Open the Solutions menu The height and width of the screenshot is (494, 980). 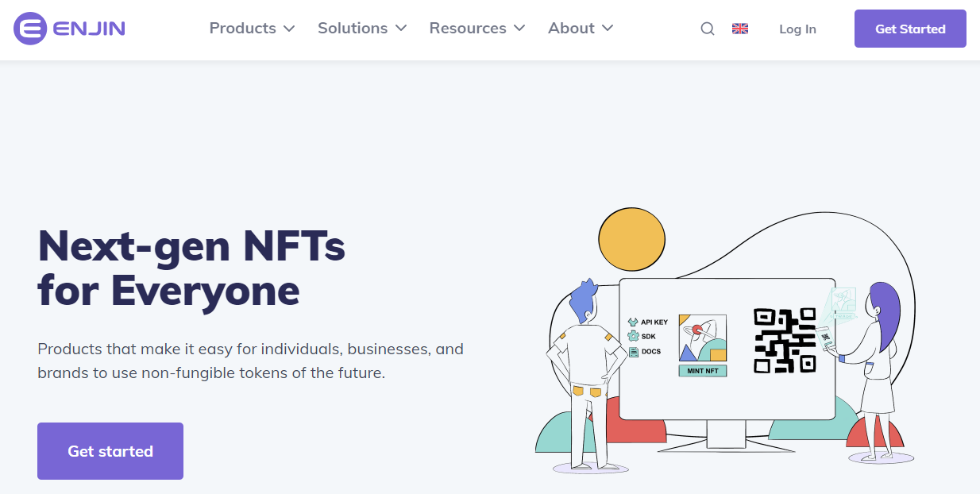(x=362, y=29)
